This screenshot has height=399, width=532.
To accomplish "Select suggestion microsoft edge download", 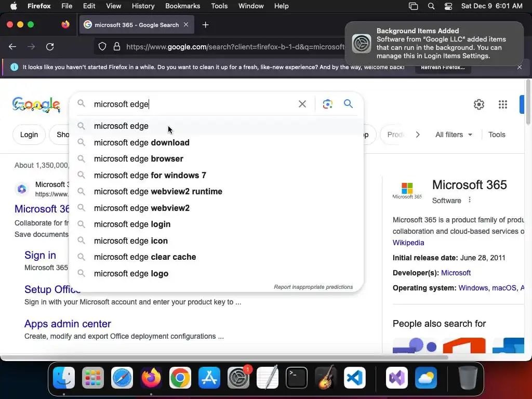I will (x=216, y=142).
